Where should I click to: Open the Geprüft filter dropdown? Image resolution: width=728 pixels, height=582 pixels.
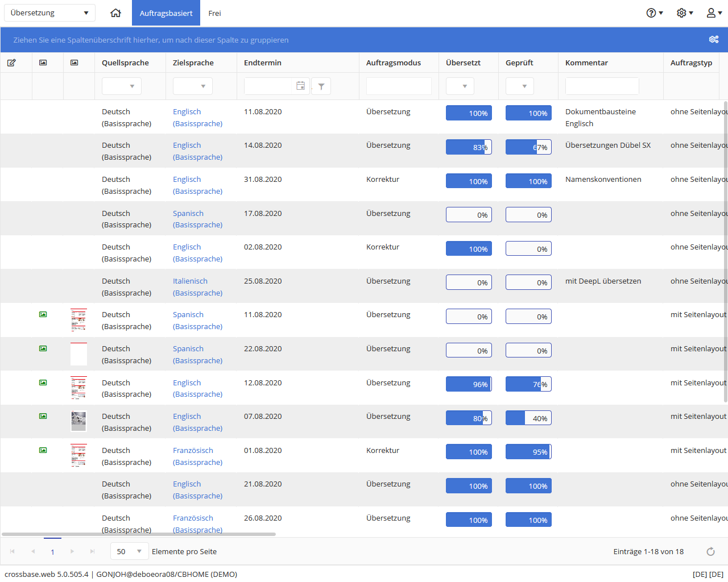pyautogui.click(x=520, y=86)
